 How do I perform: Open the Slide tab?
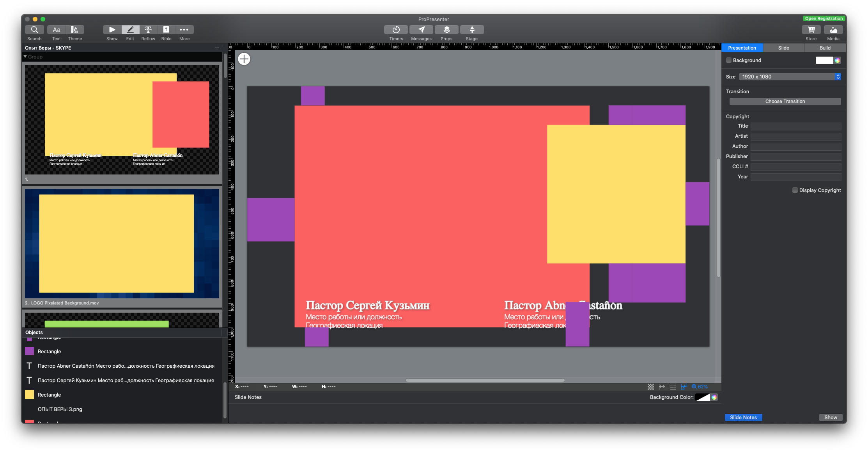click(783, 48)
